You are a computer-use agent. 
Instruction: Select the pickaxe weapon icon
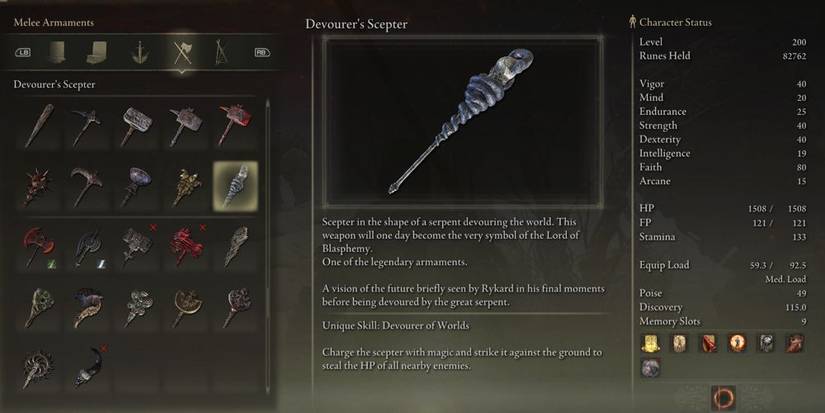tap(87, 126)
